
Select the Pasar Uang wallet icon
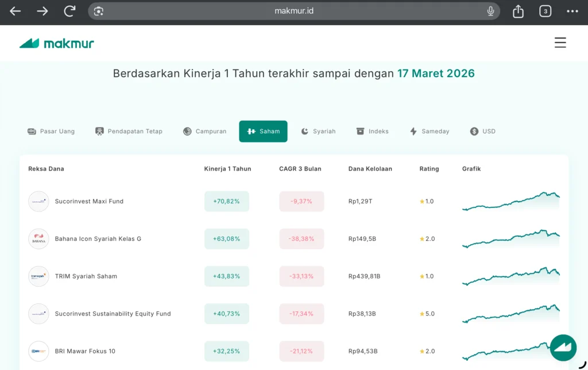point(32,131)
